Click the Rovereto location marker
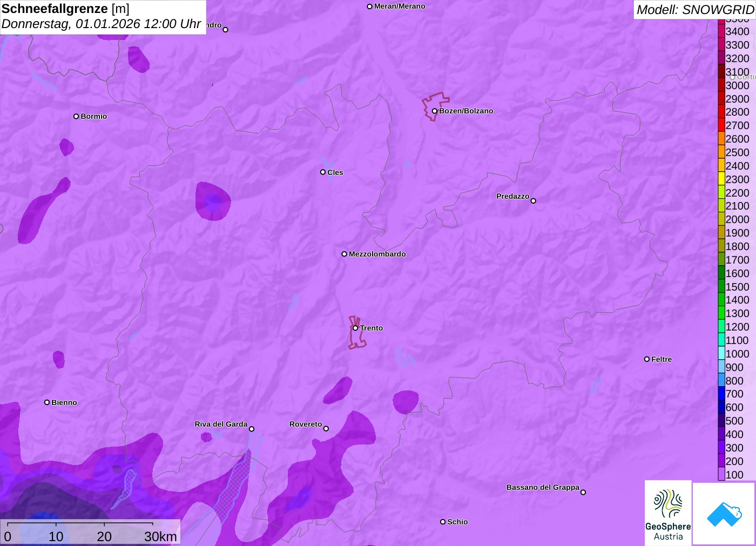The width and height of the screenshot is (756, 546). tap(326, 429)
